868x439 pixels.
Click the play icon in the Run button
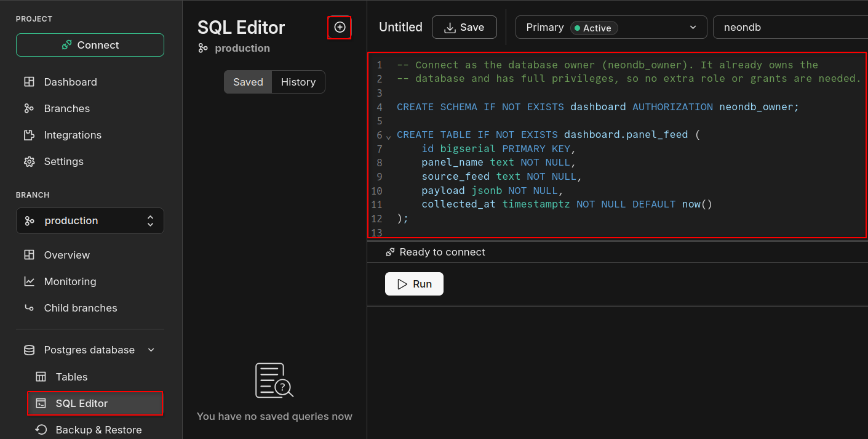pos(402,284)
